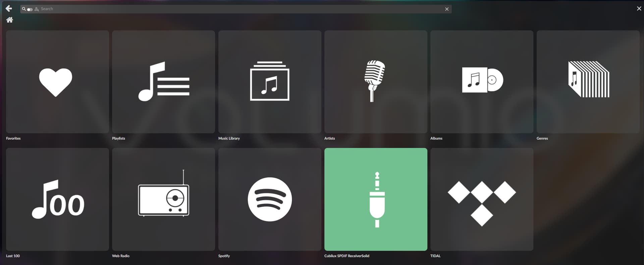Open the Albums tile
This screenshot has height=265, width=644.
point(482,82)
